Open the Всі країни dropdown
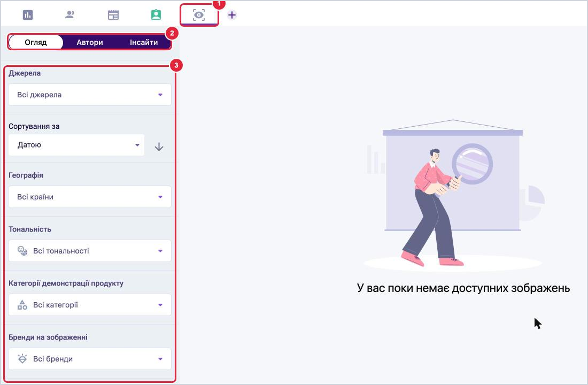 pos(90,197)
